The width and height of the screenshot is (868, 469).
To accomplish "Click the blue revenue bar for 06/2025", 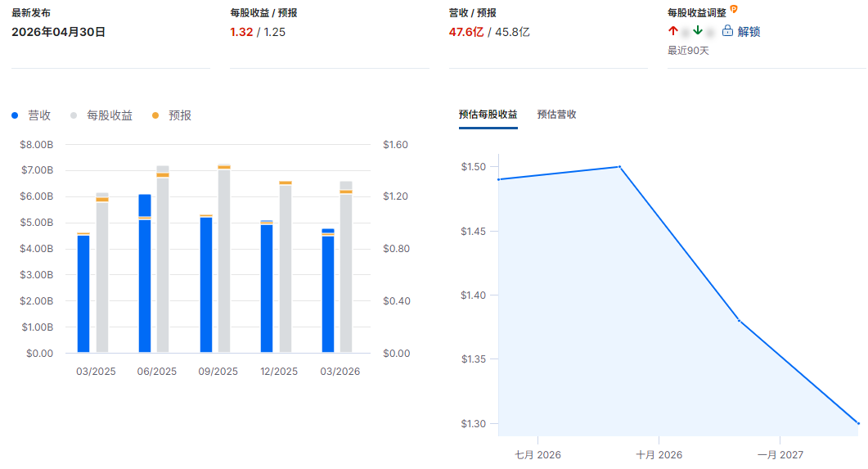I will point(145,273).
